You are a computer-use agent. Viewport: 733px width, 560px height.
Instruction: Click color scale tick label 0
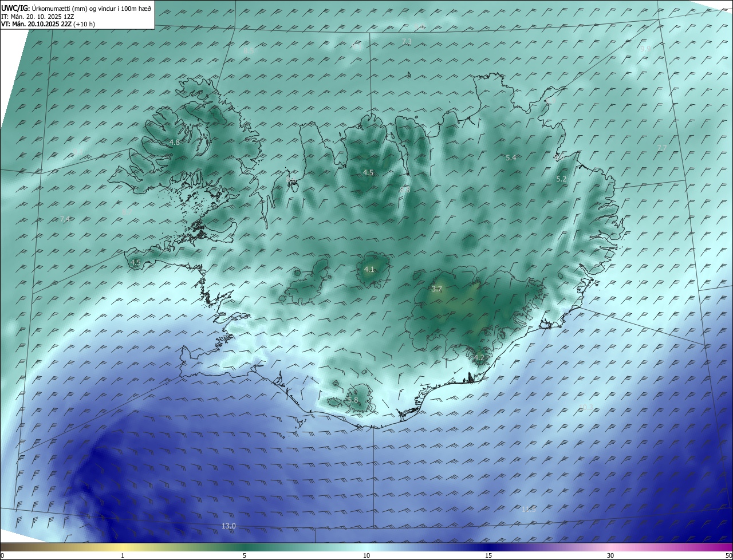[2, 555]
